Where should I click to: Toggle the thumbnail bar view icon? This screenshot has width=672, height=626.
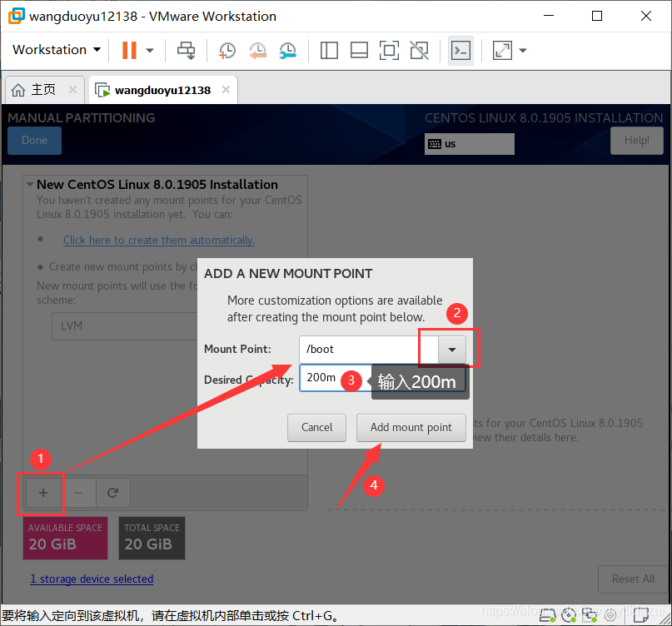click(x=359, y=50)
